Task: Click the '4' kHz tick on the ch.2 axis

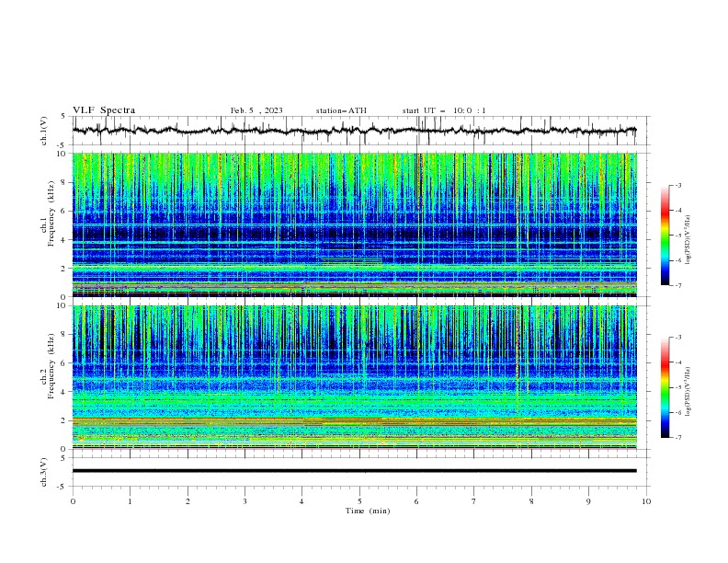Action: coord(65,392)
